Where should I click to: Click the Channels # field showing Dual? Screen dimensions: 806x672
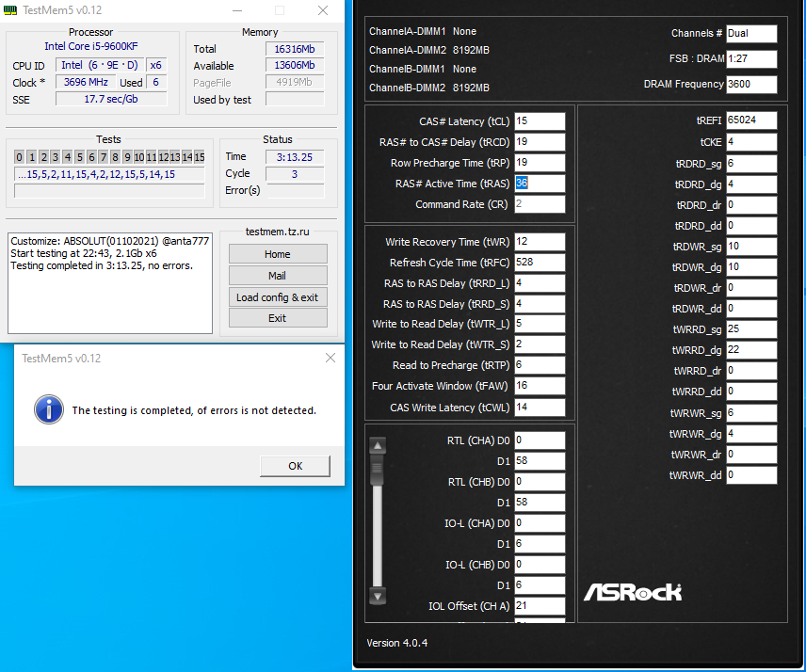(751, 33)
